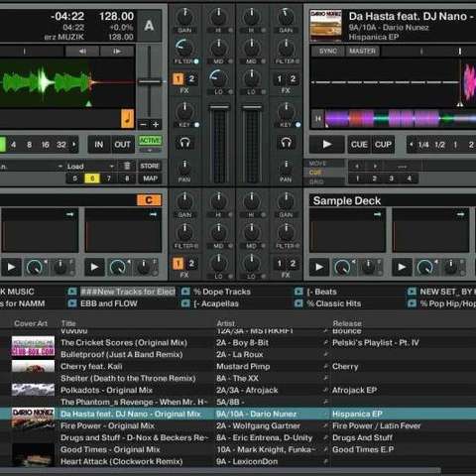Click the plus tempo bend button in deck A
The height and width of the screenshot is (476, 476).
pyautogui.click(x=156, y=124)
